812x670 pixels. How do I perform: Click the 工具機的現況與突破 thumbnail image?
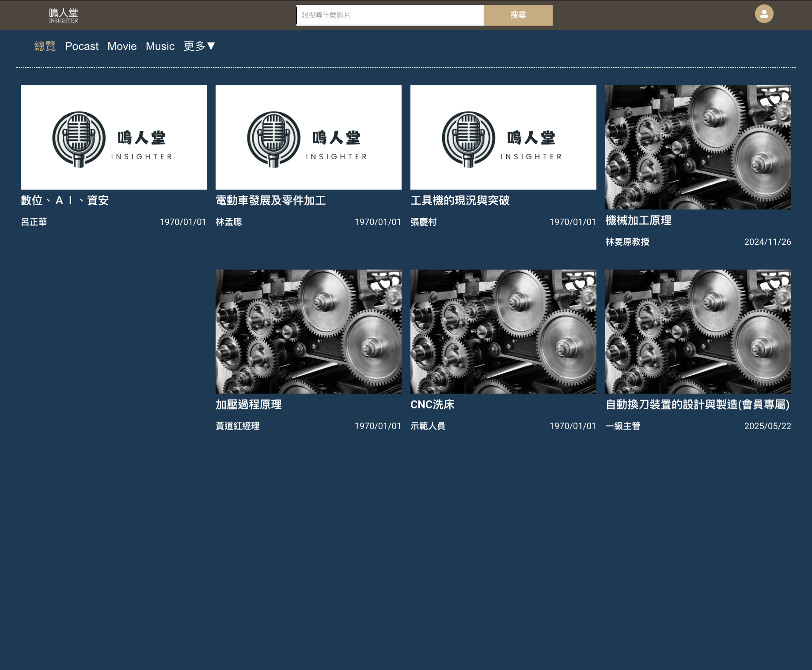click(503, 137)
